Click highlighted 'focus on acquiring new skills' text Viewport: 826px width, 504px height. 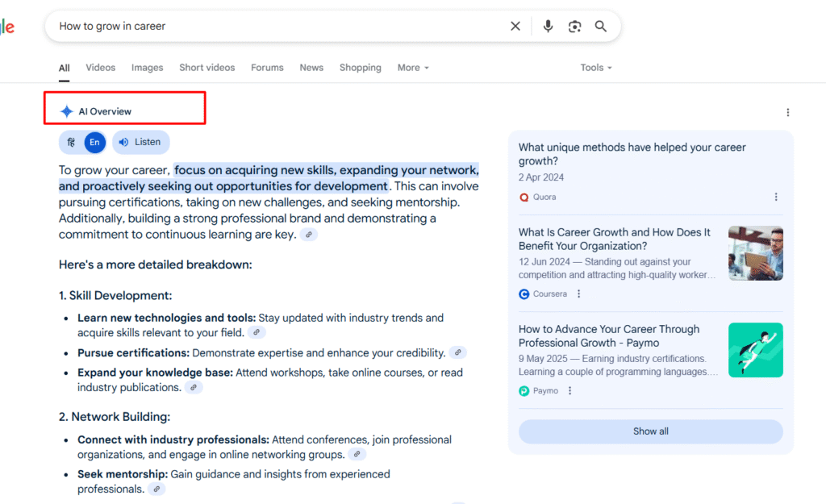[254, 170]
